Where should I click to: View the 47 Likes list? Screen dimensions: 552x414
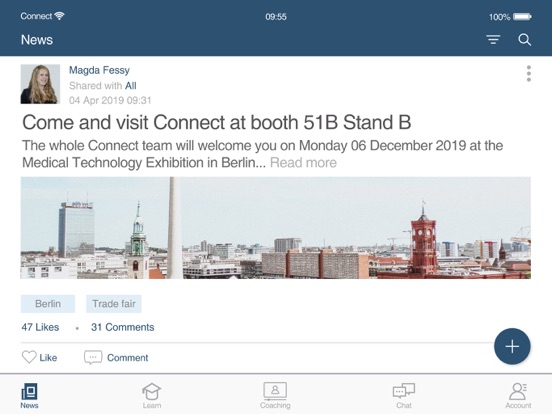point(40,327)
